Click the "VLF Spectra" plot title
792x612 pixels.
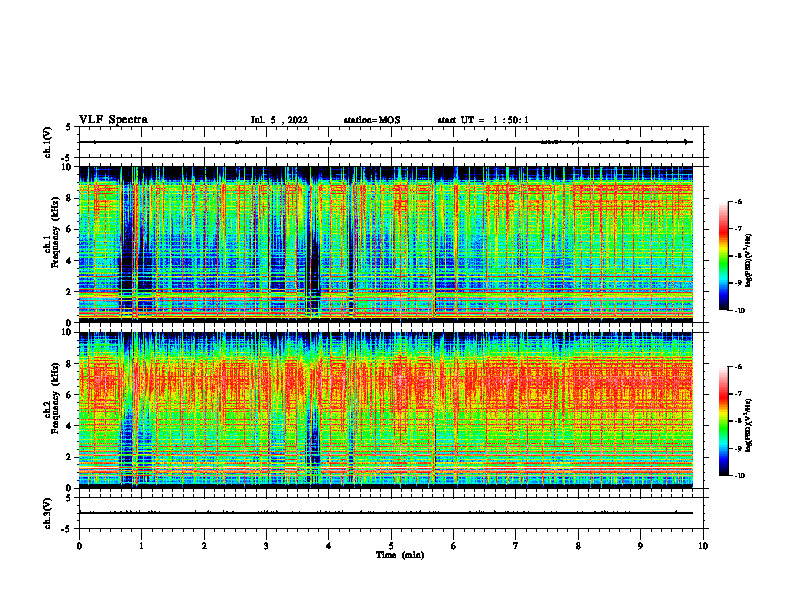pyautogui.click(x=114, y=120)
